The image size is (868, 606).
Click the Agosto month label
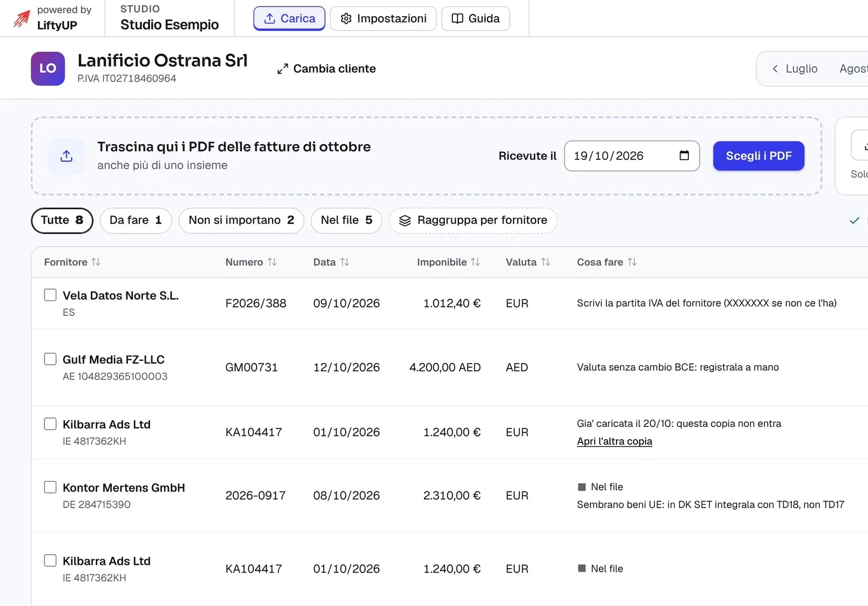[x=854, y=69]
